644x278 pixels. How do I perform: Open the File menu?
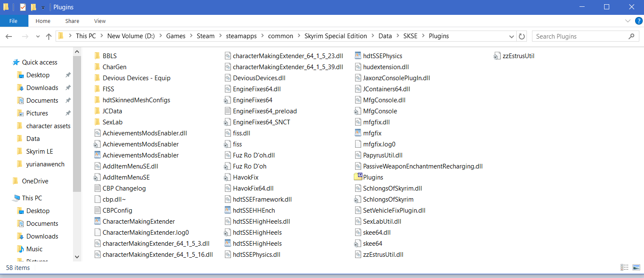[x=14, y=21]
